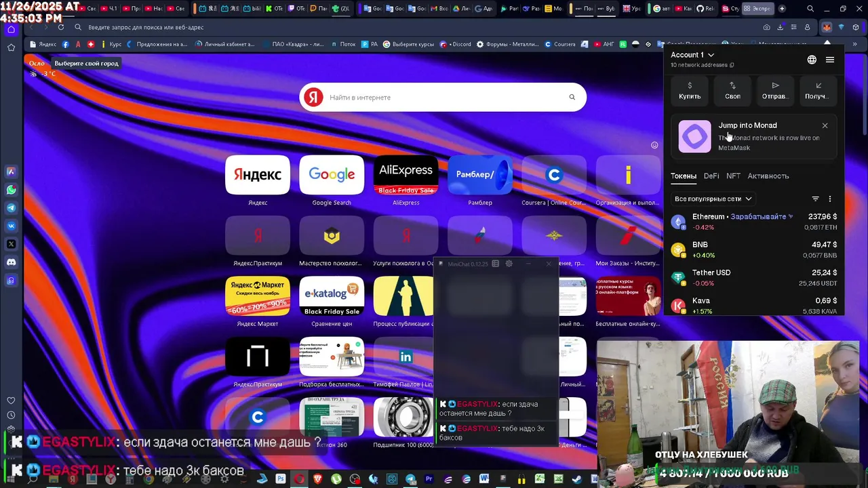Open token sort filter icon
This screenshot has width=868, height=488.
(815, 199)
